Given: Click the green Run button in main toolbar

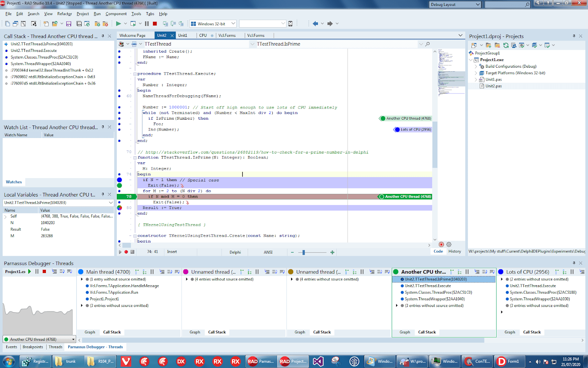Looking at the screenshot, I should [118, 24].
